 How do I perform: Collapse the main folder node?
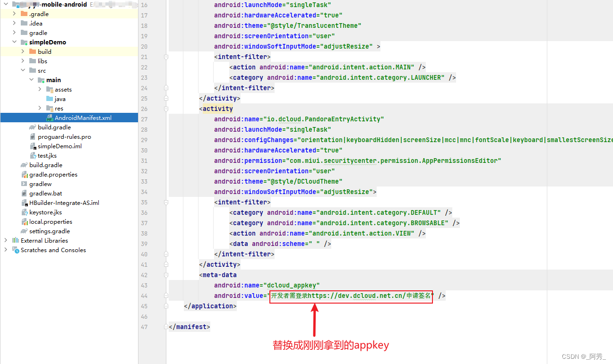(32, 80)
